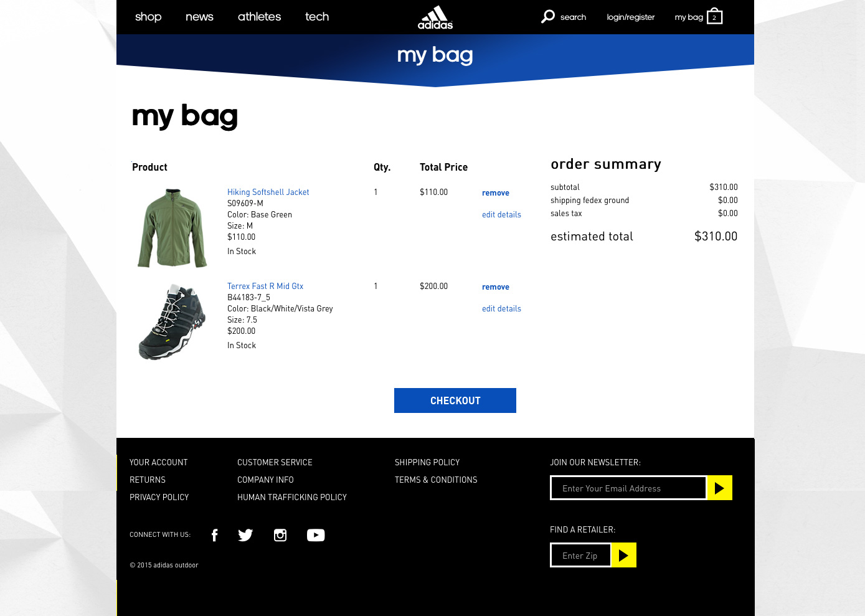The image size is (865, 616).
Task: Click the adidas logo in header
Action: tap(435, 17)
